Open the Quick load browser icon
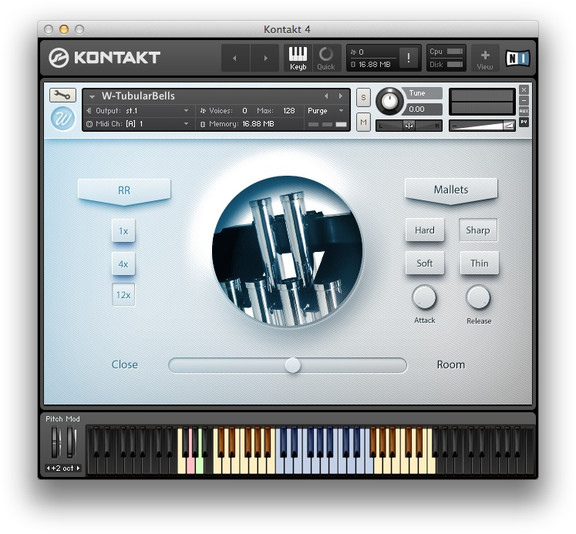This screenshot has height=534, width=576. pos(326,58)
